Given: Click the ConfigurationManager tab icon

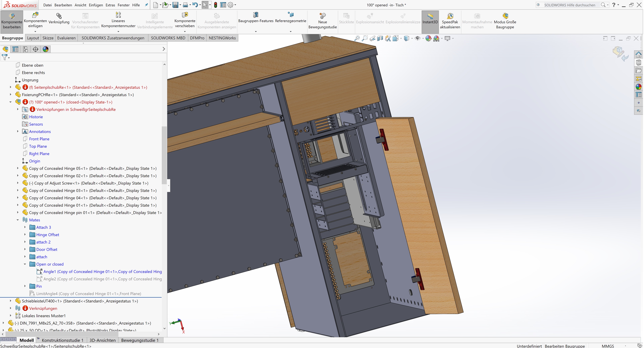Looking at the screenshot, I should pyautogui.click(x=25, y=49).
